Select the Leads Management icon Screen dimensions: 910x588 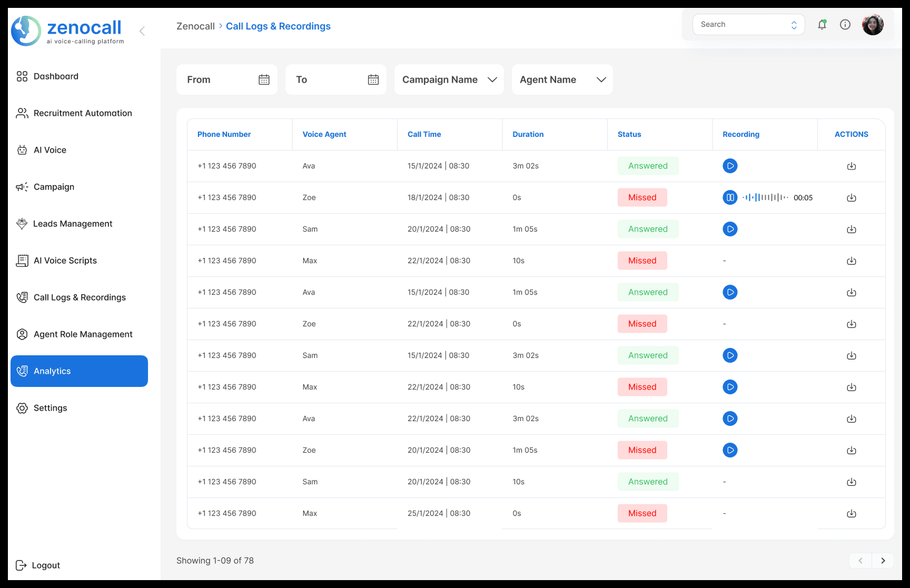tap(22, 224)
